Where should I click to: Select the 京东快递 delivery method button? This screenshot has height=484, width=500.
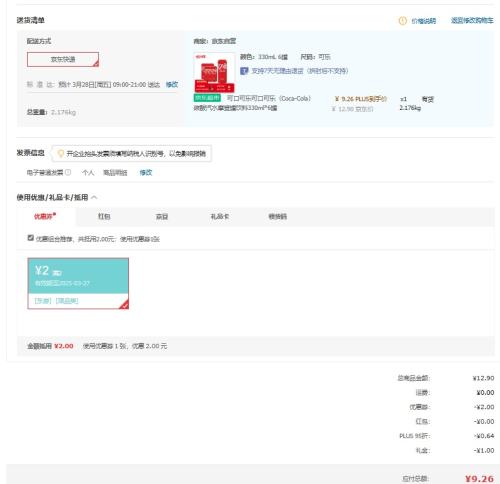(x=63, y=59)
